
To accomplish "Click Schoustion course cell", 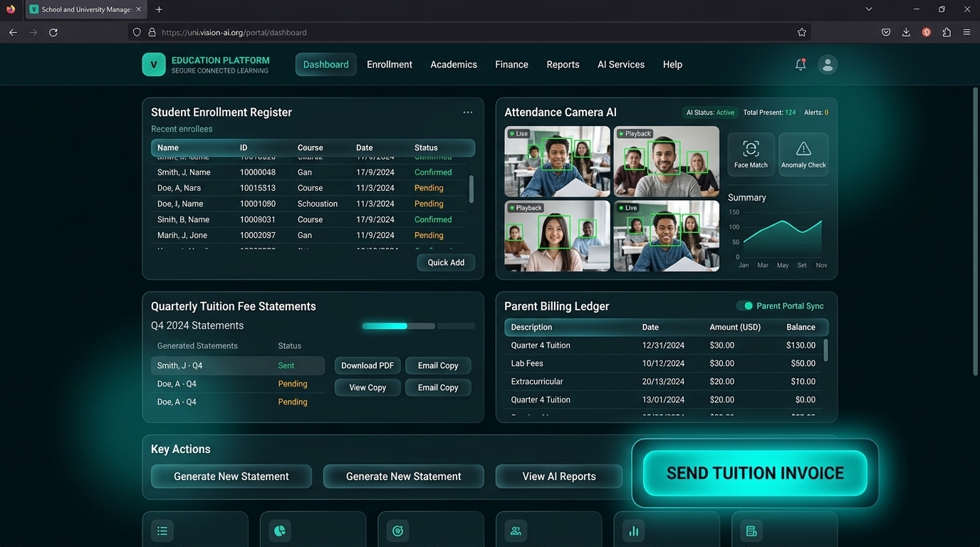I will [318, 204].
